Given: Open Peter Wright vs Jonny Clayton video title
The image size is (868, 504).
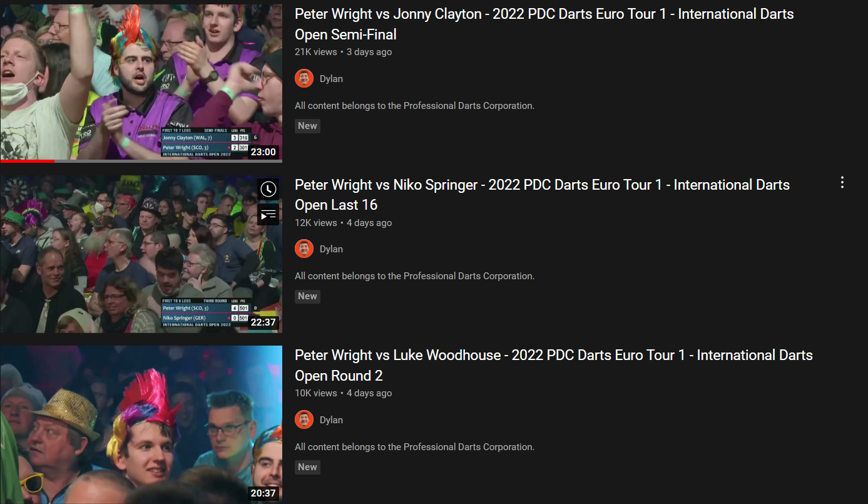Looking at the screenshot, I should point(544,24).
